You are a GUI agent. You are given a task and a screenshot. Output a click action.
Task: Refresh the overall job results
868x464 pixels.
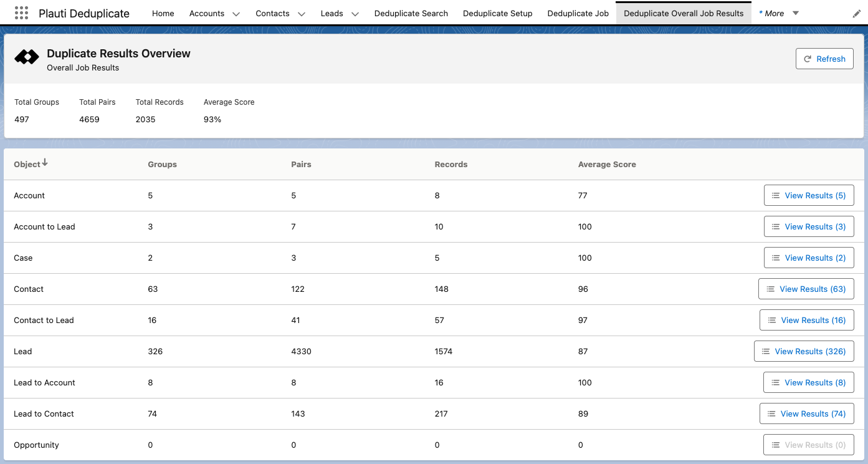click(x=824, y=59)
